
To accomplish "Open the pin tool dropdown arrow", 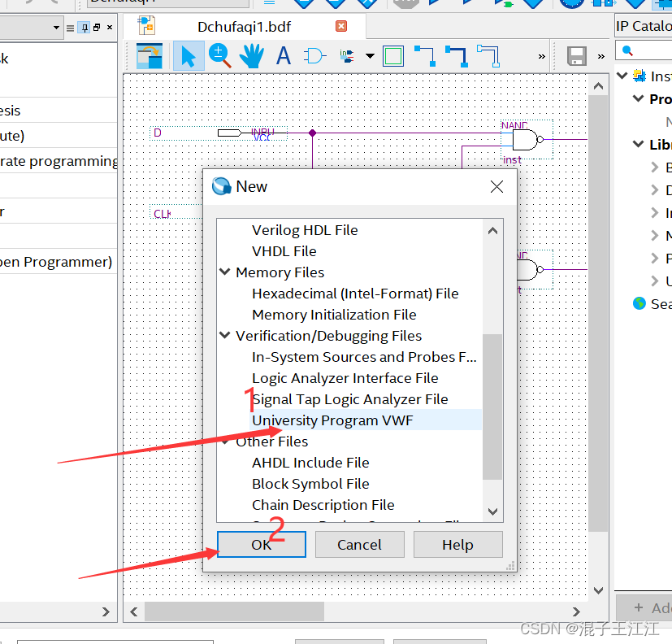I will coord(370,56).
